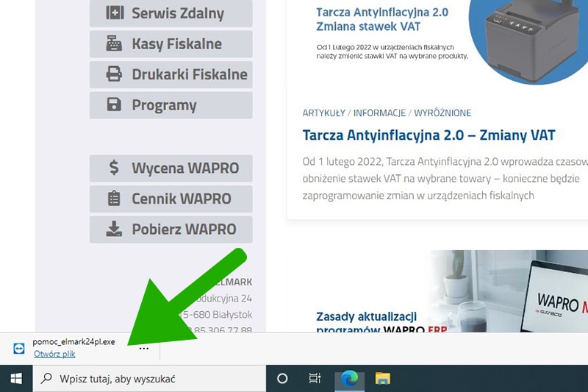Image resolution: width=588 pixels, height=392 pixels.
Task: Click the Windows search box 'Wpisz tutaj, aby wyszukać'
Action: pos(149,379)
